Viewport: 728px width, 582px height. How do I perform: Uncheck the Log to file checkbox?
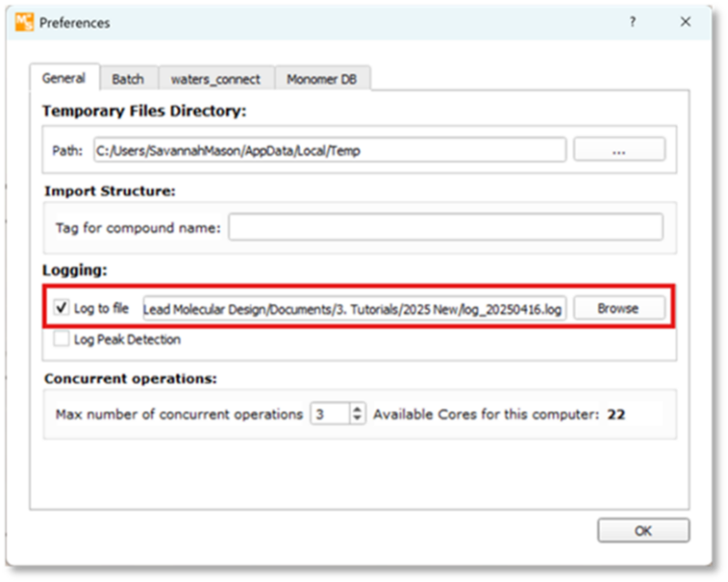click(x=62, y=308)
